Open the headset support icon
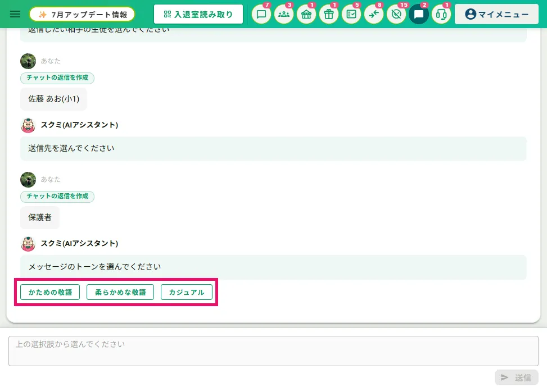Screen dimensions: 547x392 click(x=441, y=14)
